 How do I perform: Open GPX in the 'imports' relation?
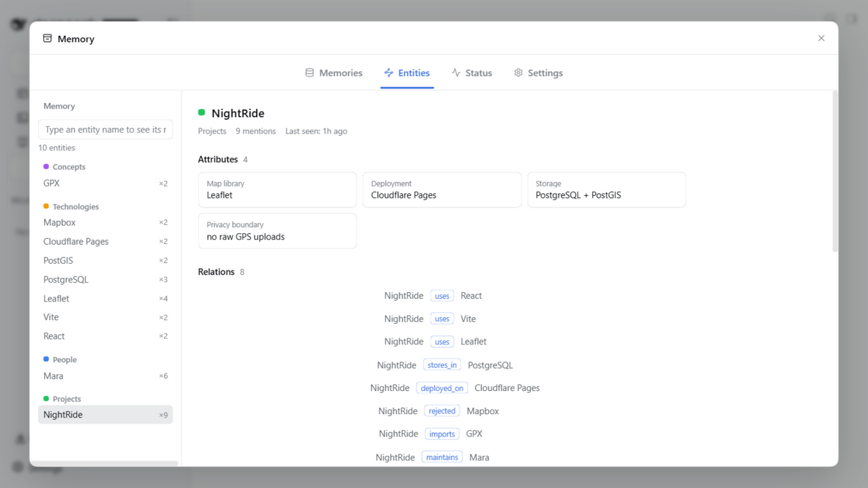(475, 434)
